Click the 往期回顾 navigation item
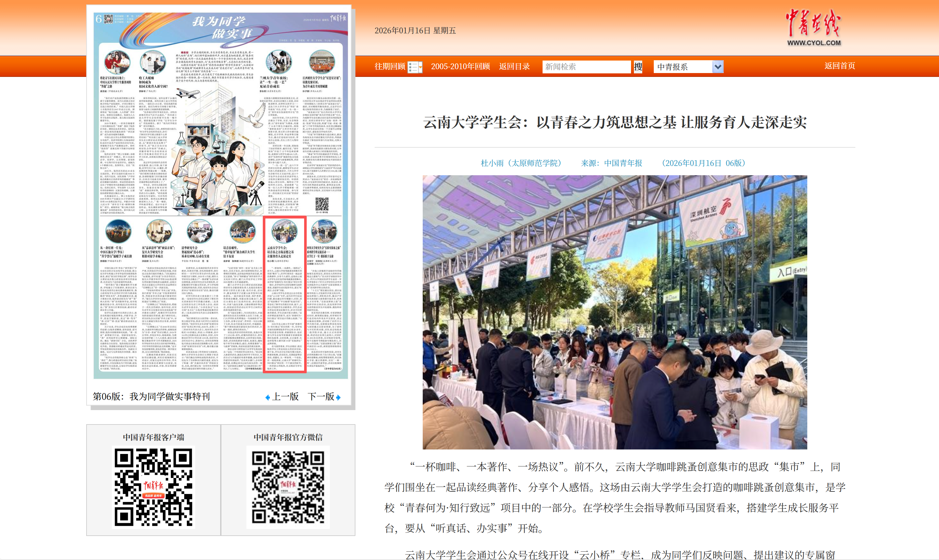939x560 pixels. [x=389, y=66]
